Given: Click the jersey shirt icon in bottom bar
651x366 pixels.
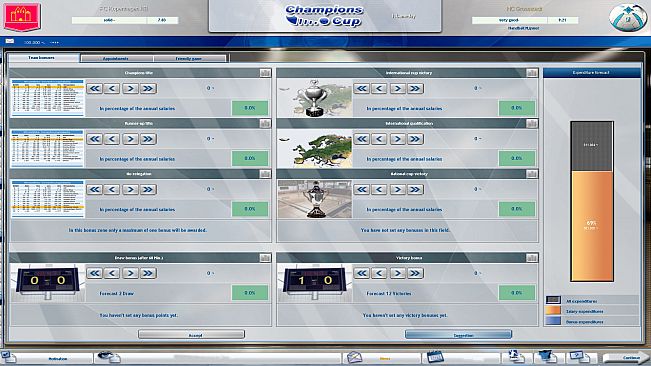Looking at the screenshot, I should 548,356.
